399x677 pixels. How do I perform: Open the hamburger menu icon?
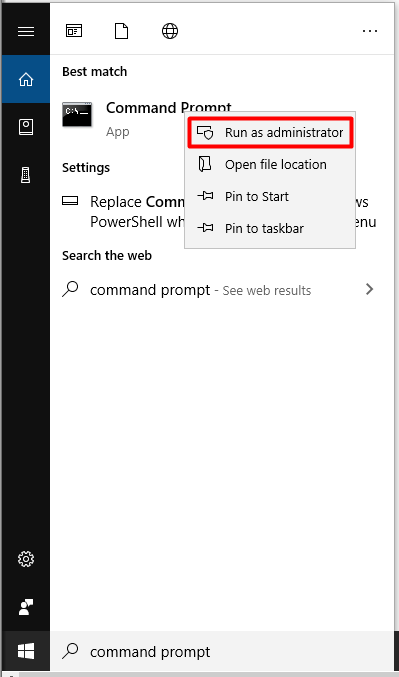coord(25,32)
